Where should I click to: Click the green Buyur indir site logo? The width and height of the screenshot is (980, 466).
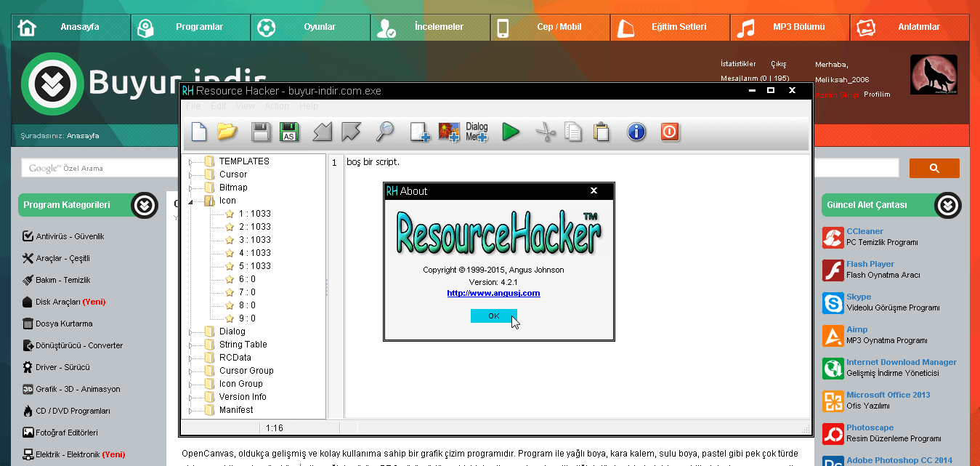(53, 84)
